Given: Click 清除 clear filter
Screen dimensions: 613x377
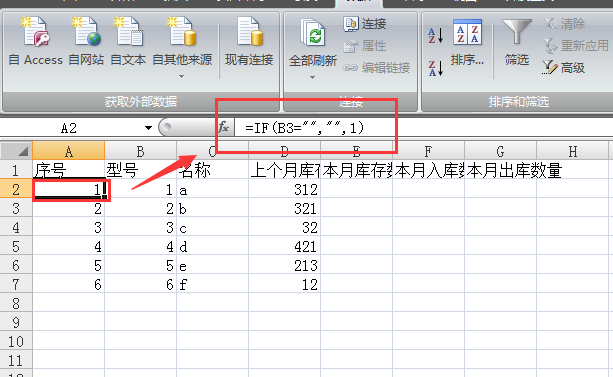Looking at the screenshot, I should [x=564, y=24].
